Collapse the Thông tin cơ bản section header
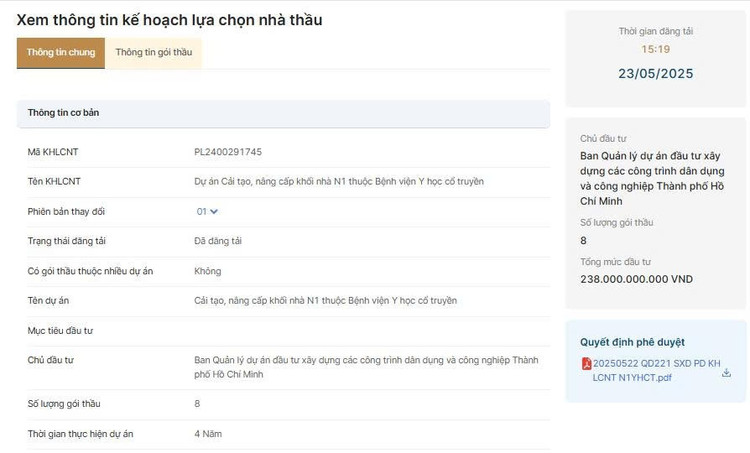 point(283,113)
